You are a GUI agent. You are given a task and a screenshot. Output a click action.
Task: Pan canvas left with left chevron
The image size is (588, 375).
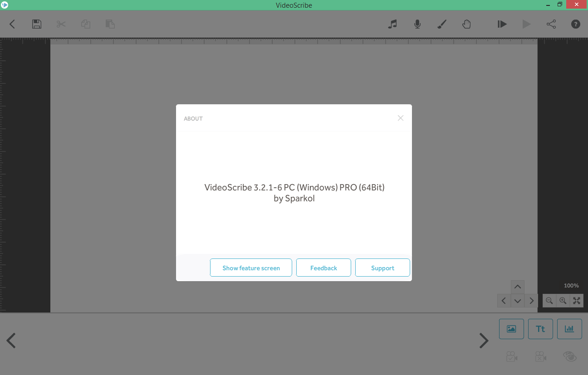[504, 301]
